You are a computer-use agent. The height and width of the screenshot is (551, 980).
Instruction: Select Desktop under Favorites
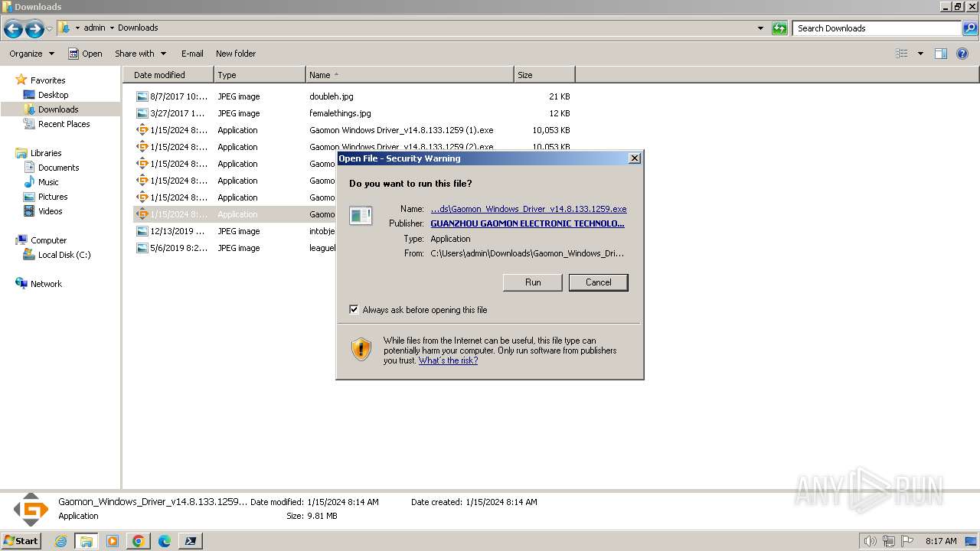(53, 95)
